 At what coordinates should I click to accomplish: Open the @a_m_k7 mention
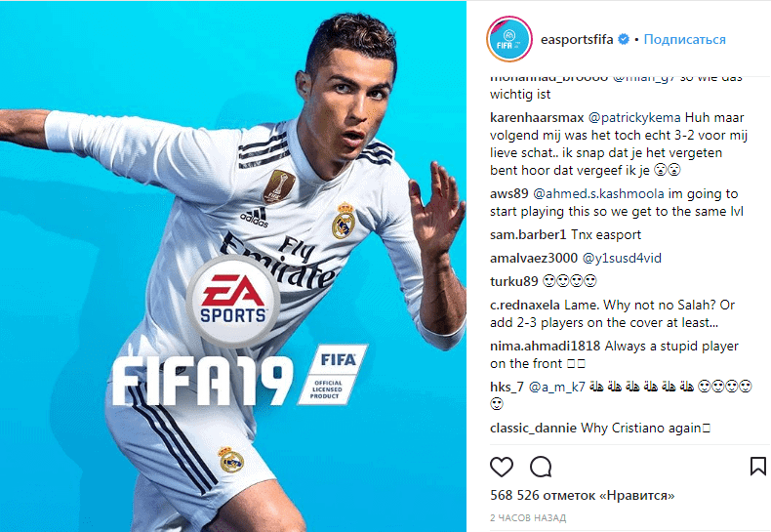[556, 387]
